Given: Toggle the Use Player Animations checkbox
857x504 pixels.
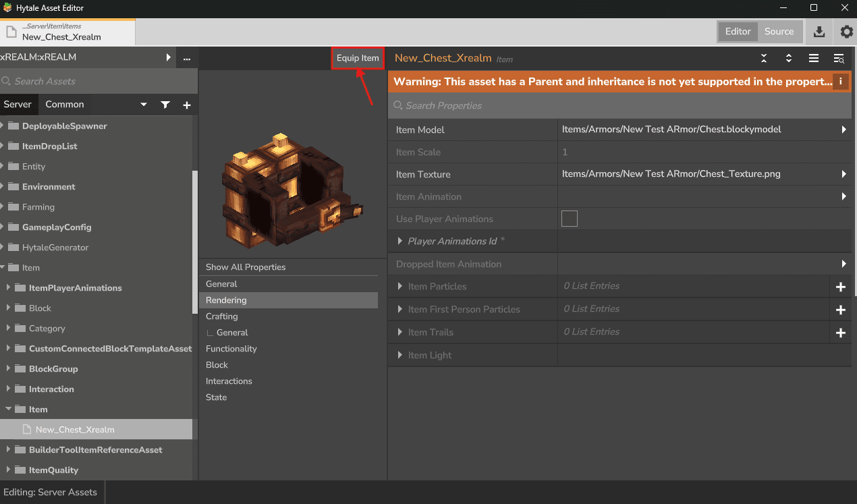Looking at the screenshot, I should click(x=569, y=218).
